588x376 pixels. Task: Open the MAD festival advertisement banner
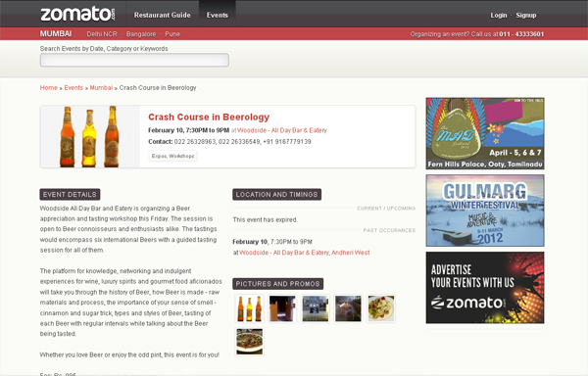click(485, 133)
